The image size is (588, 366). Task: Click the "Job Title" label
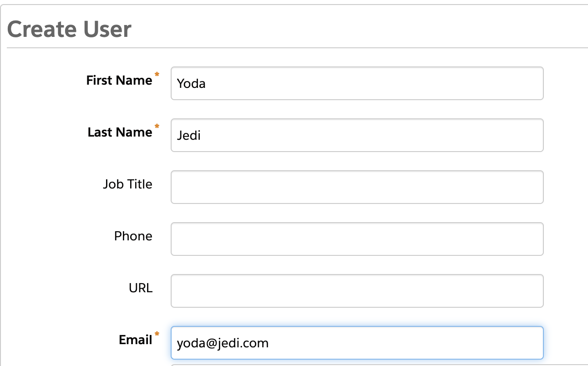pos(127,184)
